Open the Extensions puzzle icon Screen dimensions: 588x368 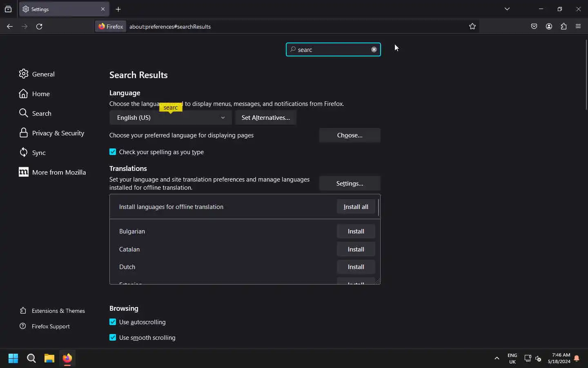pyautogui.click(x=563, y=27)
